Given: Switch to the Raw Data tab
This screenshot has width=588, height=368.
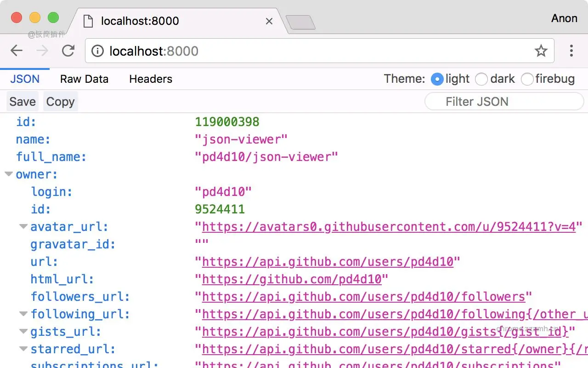Looking at the screenshot, I should pyautogui.click(x=84, y=79).
